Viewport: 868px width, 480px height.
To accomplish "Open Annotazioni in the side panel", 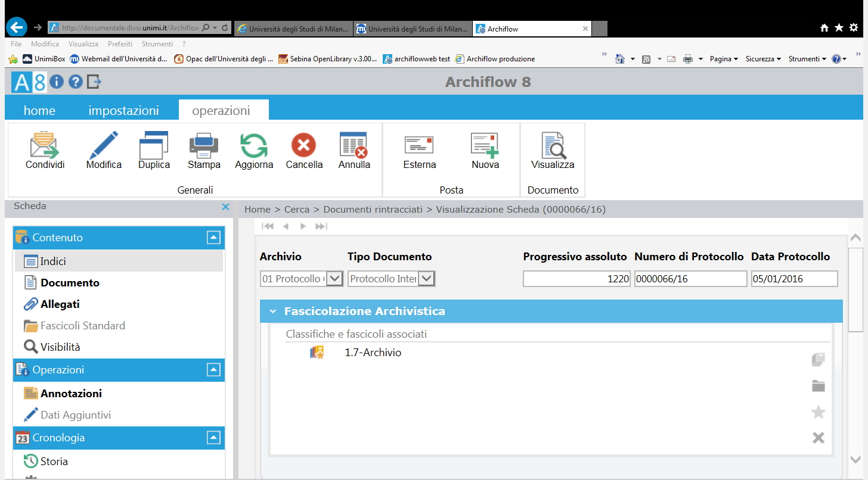I will click(71, 394).
